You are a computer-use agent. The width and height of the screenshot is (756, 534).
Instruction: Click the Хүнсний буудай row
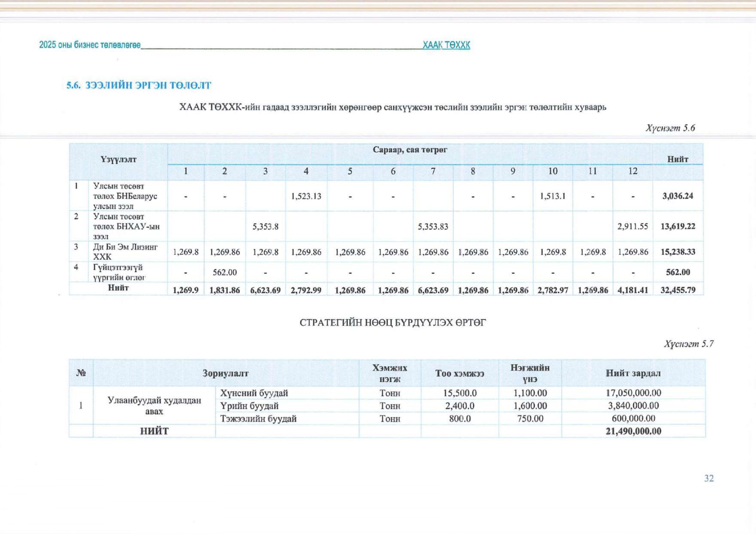tap(254, 393)
